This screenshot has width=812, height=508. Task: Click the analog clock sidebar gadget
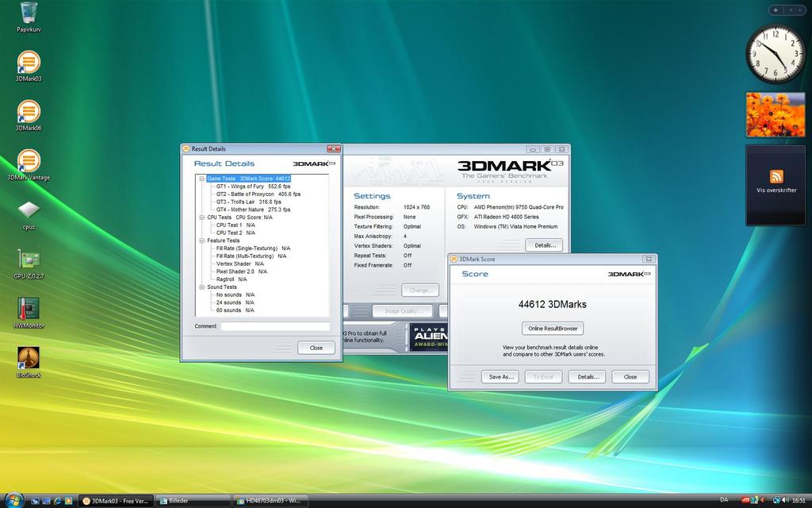776,54
